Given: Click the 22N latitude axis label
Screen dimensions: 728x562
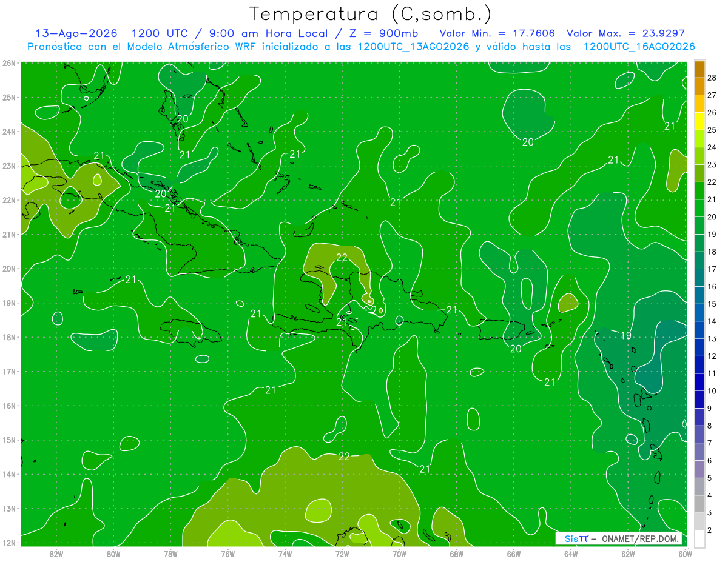Looking at the screenshot, I should (9, 200).
